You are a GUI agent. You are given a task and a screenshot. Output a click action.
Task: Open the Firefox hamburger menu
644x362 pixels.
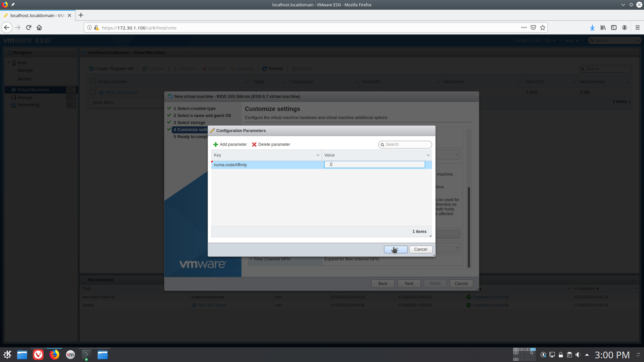click(638, 27)
